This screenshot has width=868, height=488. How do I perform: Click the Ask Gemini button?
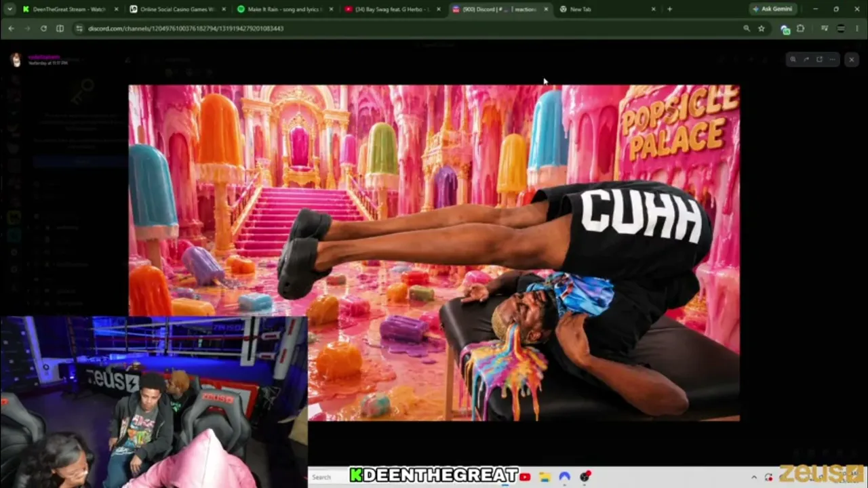(772, 9)
